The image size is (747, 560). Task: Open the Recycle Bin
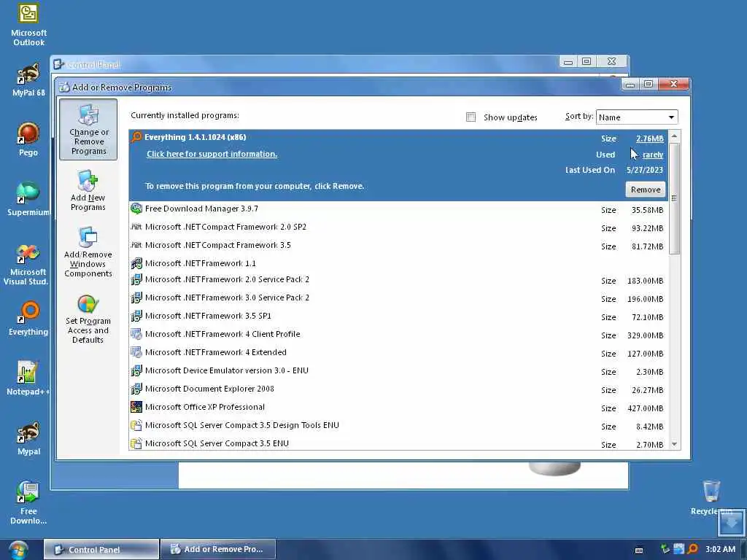coord(711,497)
